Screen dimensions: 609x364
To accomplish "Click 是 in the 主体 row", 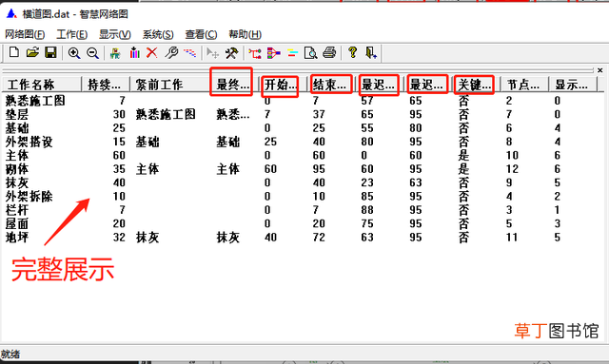I will [463, 155].
